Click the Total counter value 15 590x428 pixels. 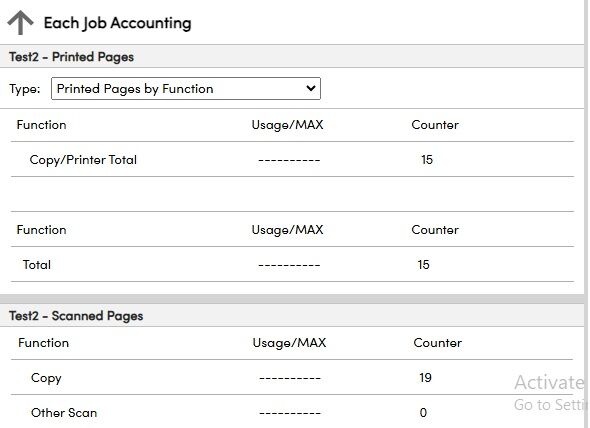(x=423, y=265)
